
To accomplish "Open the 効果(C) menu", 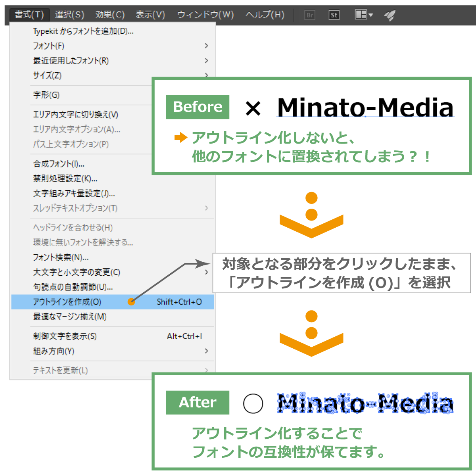I will point(110,15).
